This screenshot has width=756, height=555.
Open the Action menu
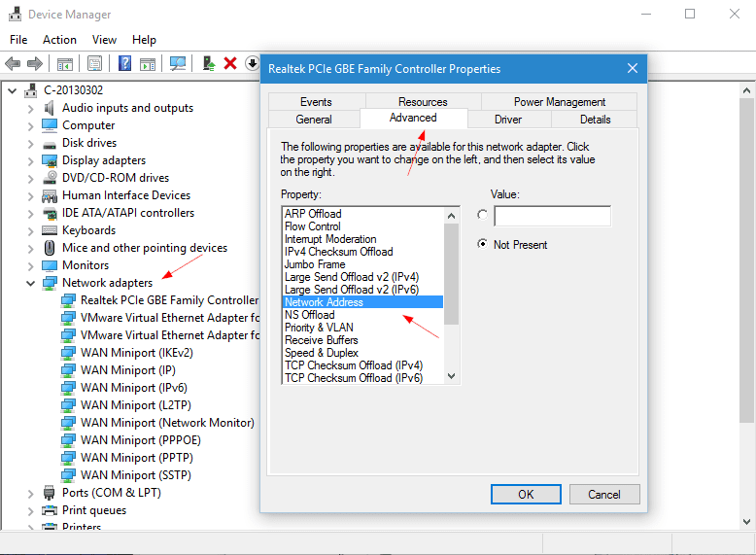[x=59, y=40]
